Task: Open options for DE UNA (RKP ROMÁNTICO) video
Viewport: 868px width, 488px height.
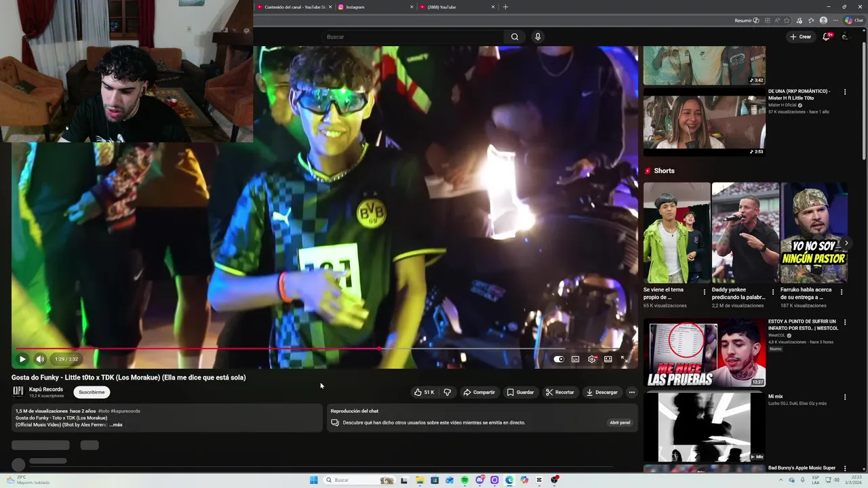Action: pyautogui.click(x=845, y=91)
